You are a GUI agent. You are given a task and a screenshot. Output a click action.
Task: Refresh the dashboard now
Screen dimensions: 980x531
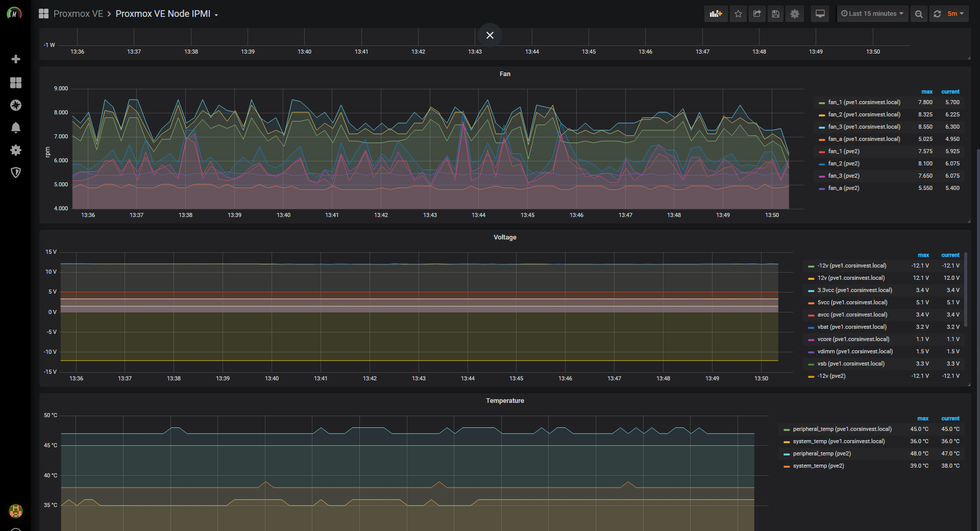click(937, 14)
